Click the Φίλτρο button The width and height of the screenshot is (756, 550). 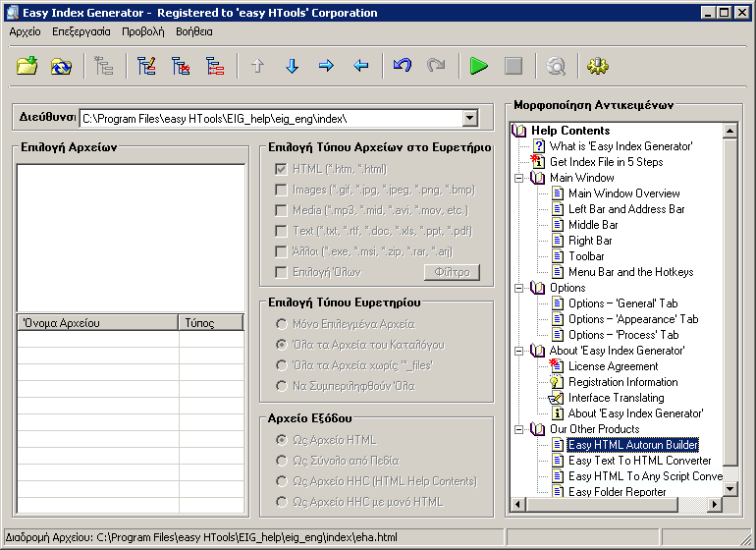tap(452, 272)
